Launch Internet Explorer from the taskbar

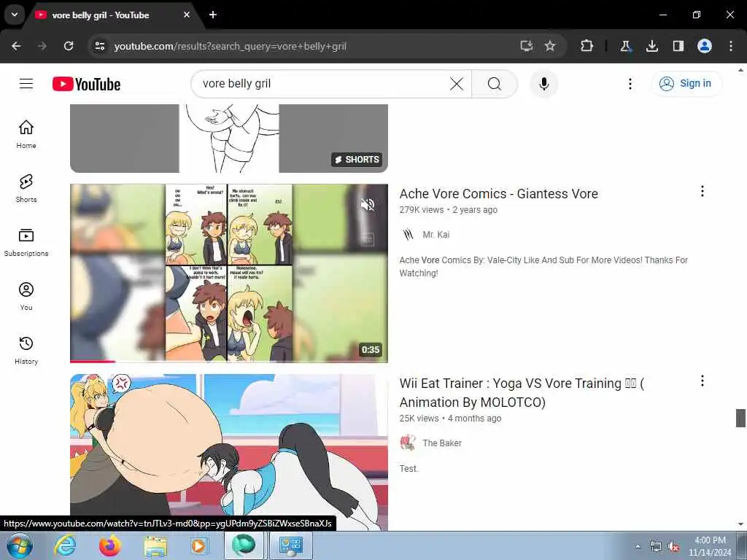[65, 545]
